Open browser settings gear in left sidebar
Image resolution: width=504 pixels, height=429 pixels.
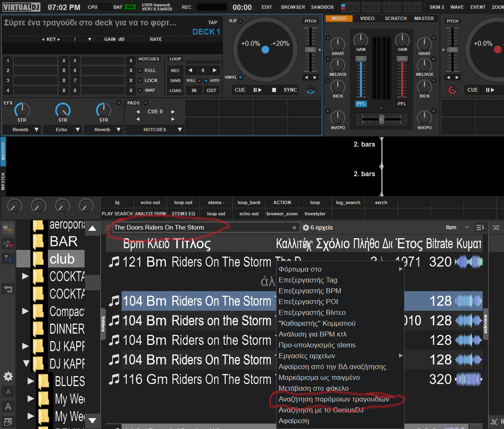8,377
